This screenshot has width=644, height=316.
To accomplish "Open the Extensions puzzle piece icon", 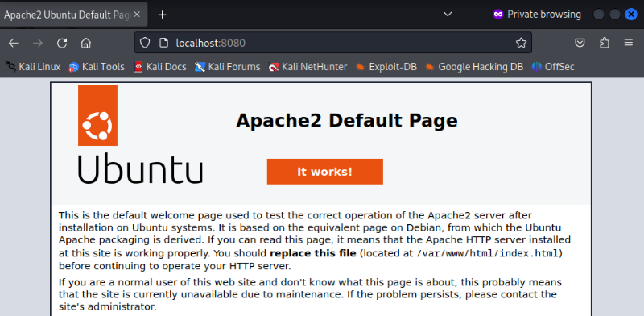I will 605,43.
